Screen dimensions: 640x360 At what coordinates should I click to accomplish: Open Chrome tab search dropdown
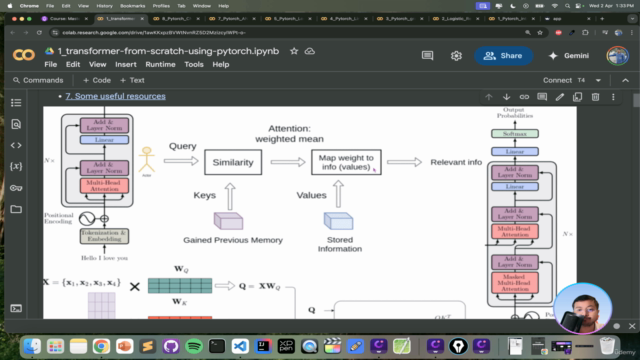[x=632, y=19]
